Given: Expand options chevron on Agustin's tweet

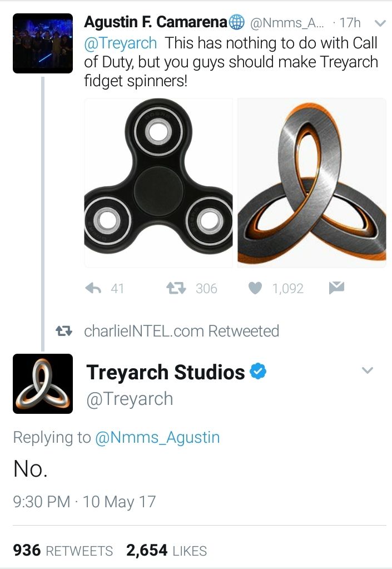Looking at the screenshot, I should pyautogui.click(x=380, y=23).
